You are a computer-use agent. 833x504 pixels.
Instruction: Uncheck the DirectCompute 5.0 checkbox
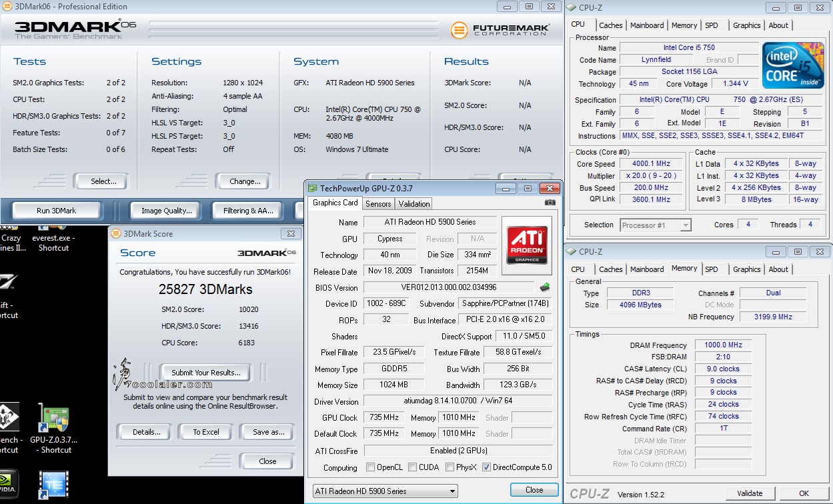click(x=486, y=467)
